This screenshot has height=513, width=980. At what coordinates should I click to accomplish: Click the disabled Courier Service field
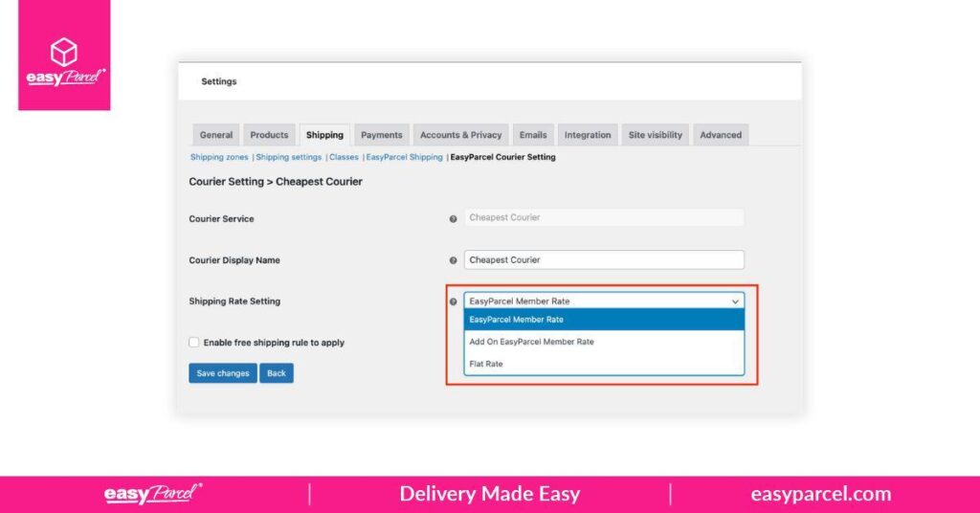click(x=604, y=217)
